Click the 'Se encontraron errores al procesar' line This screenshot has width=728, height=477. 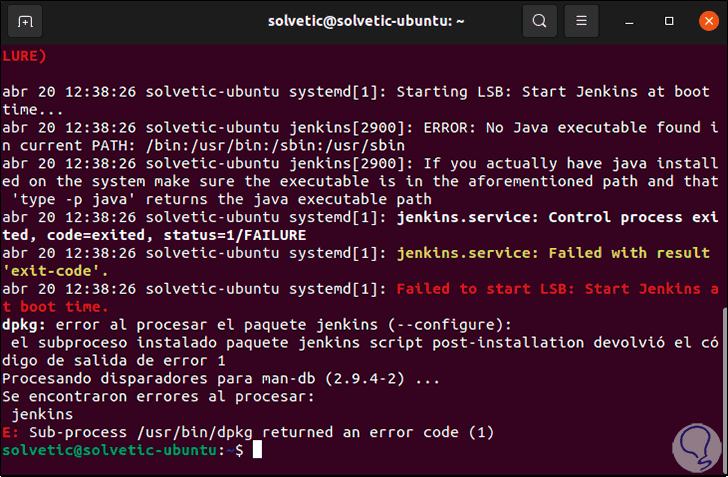(x=158, y=396)
